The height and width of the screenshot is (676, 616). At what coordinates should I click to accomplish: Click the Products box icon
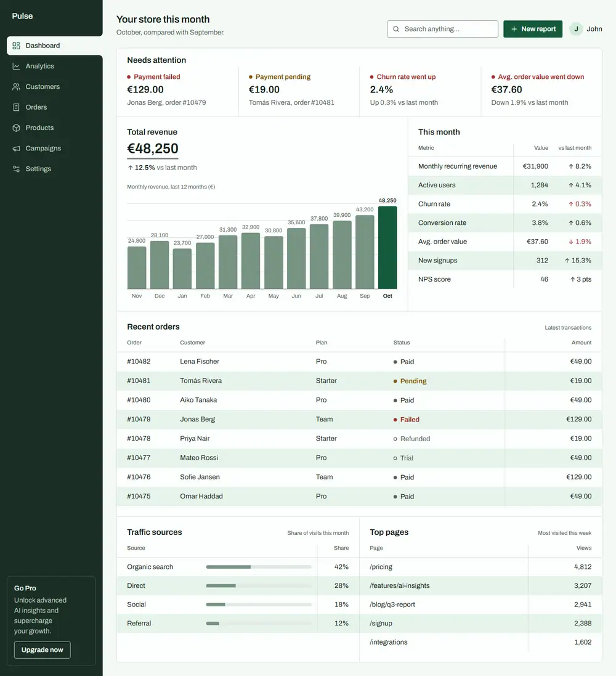tap(17, 128)
